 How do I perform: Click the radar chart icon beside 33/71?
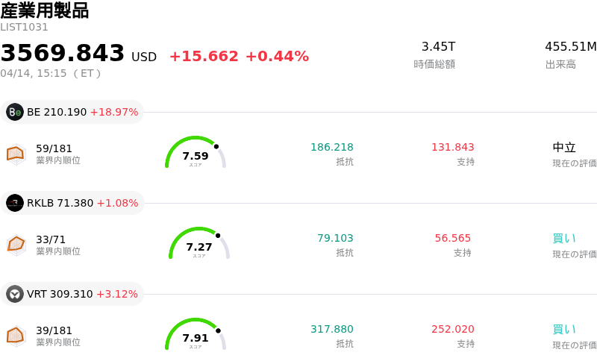(16, 245)
